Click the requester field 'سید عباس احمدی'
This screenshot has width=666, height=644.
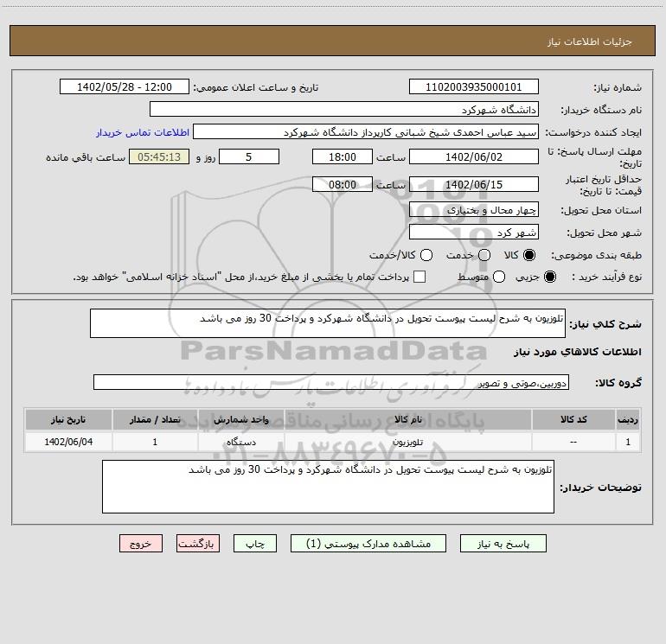[x=366, y=131]
